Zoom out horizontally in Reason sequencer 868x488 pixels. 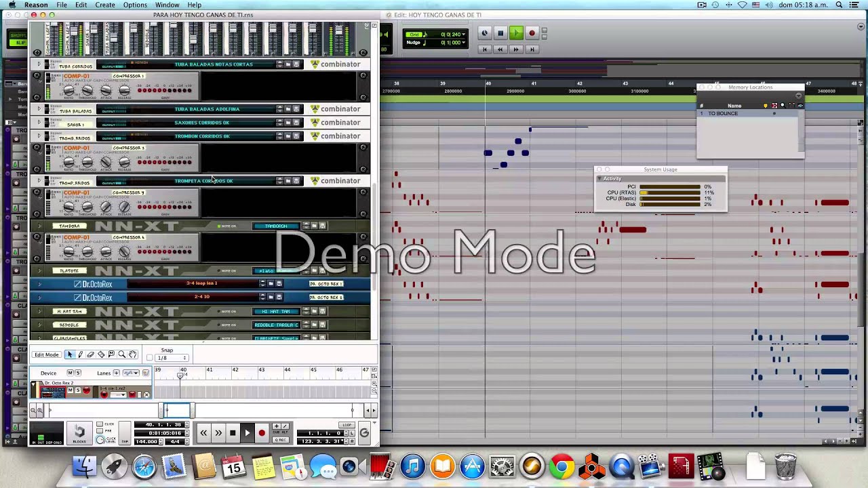[33, 410]
